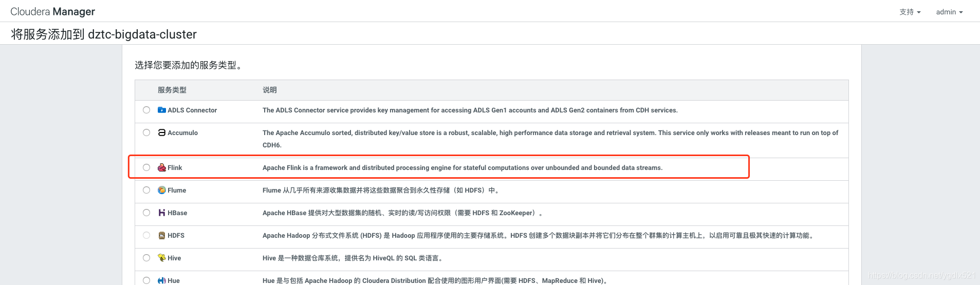Click the Flume service icon
This screenshot has width=980, height=285.
click(162, 190)
